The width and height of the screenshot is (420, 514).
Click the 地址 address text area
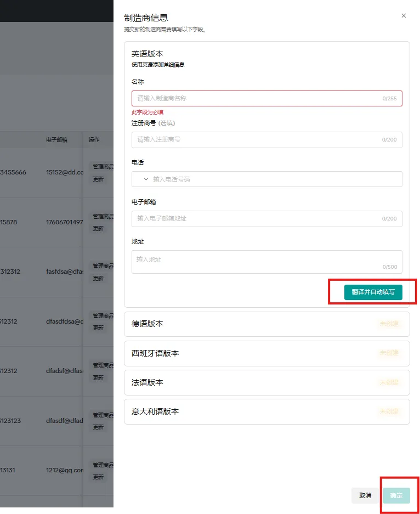(x=266, y=262)
